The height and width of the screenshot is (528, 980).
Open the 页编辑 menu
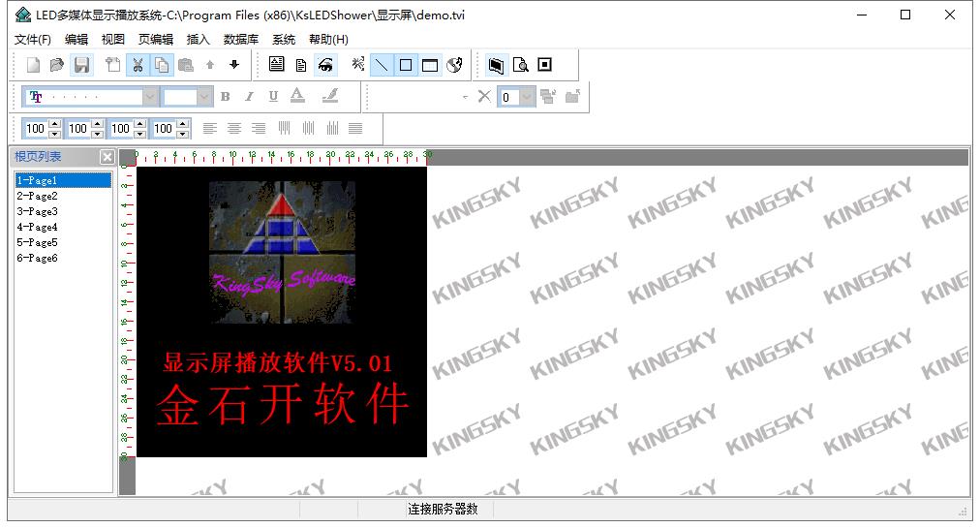click(x=156, y=40)
